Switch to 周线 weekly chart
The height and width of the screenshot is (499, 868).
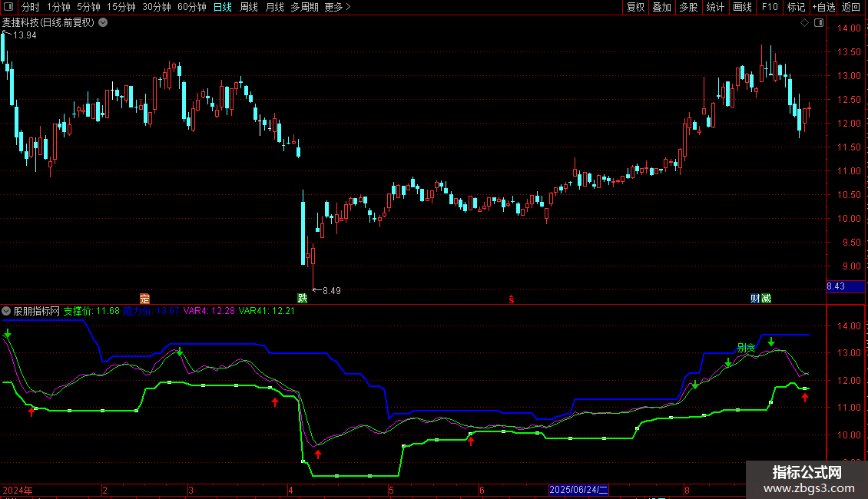click(x=249, y=7)
